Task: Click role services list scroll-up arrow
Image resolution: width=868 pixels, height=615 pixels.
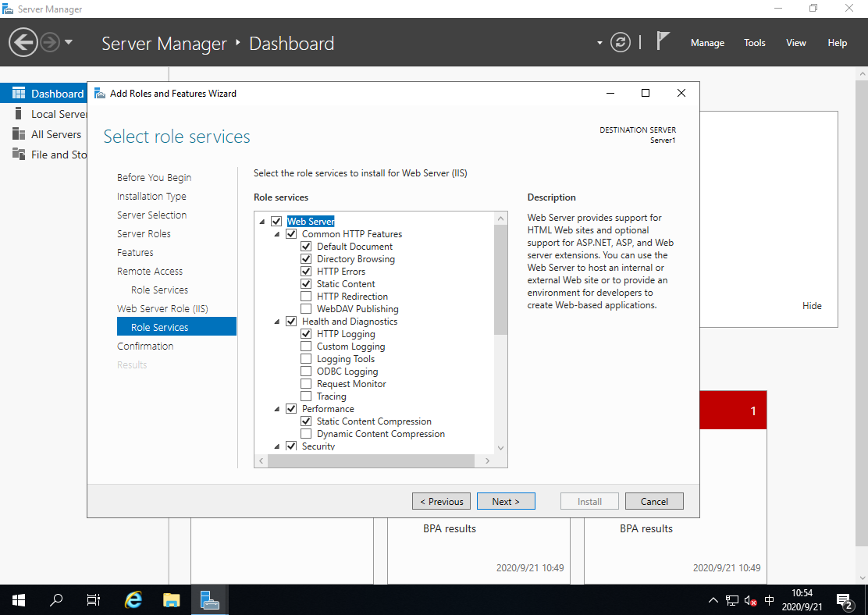Action: (x=500, y=218)
